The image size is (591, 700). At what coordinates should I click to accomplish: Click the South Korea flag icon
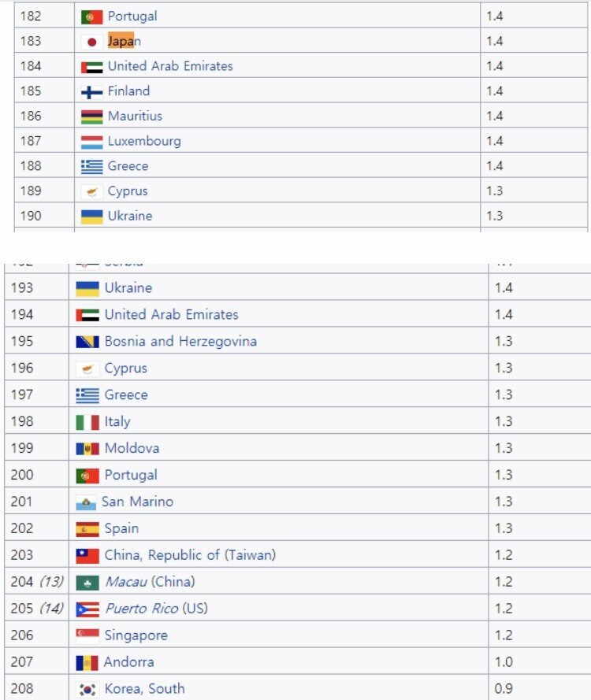coord(87,689)
